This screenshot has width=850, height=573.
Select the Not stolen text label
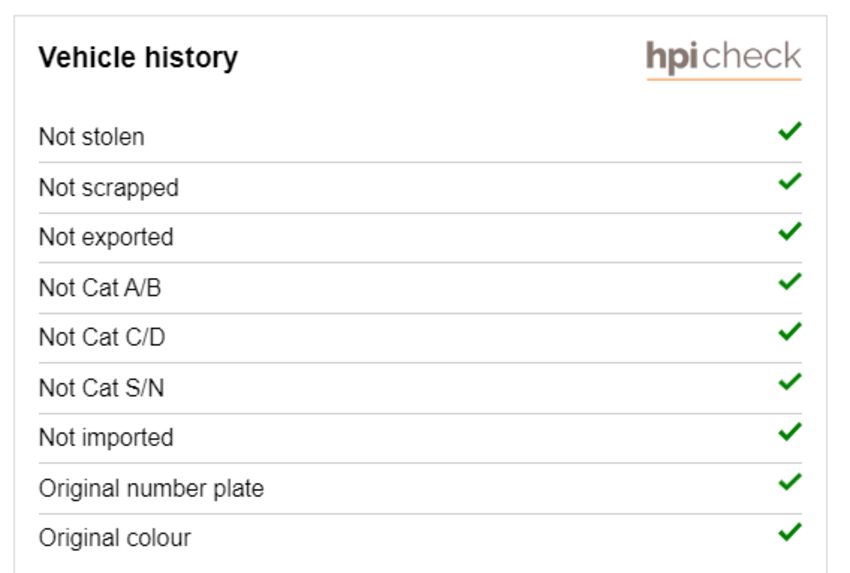coord(92,137)
